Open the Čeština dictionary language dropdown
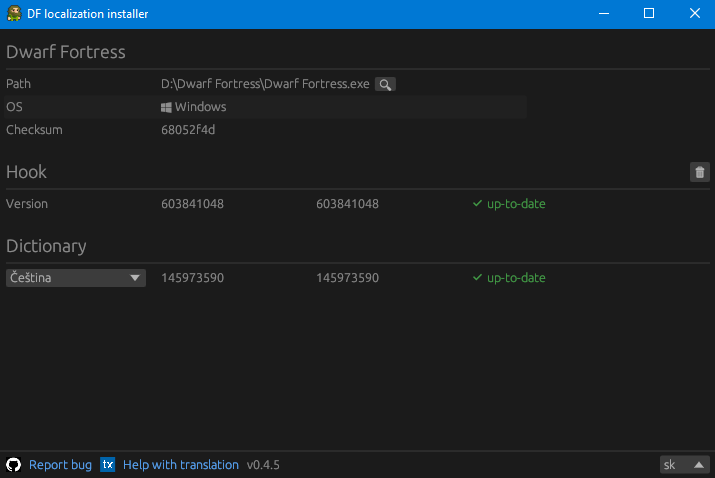This screenshot has width=715, height=478. tap(76, 278)
